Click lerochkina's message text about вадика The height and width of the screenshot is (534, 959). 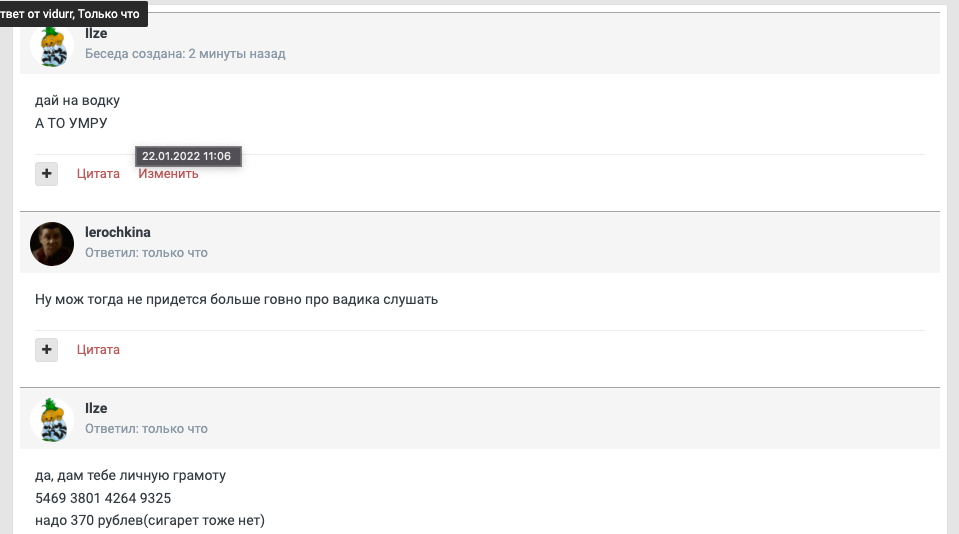[236, 299]
